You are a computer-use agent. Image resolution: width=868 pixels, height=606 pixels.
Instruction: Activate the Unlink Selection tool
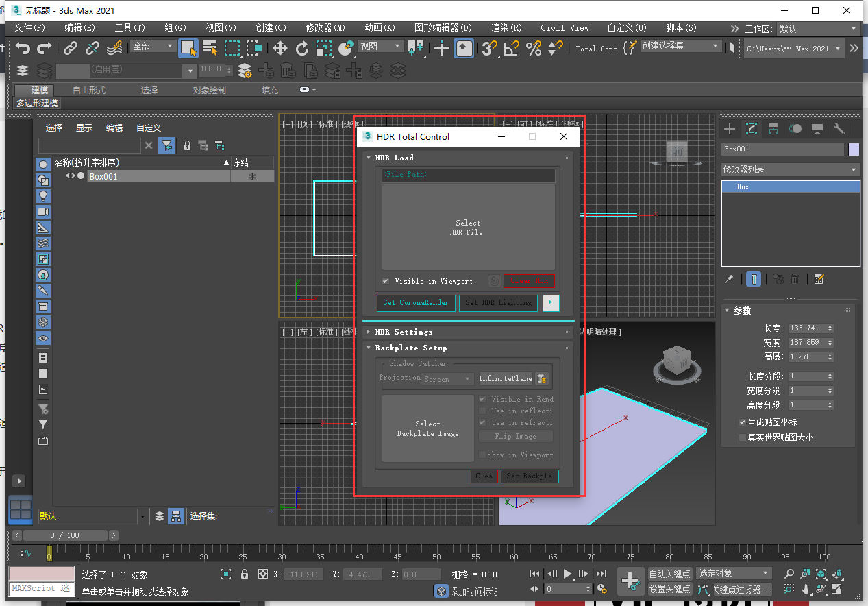point(92,48)
